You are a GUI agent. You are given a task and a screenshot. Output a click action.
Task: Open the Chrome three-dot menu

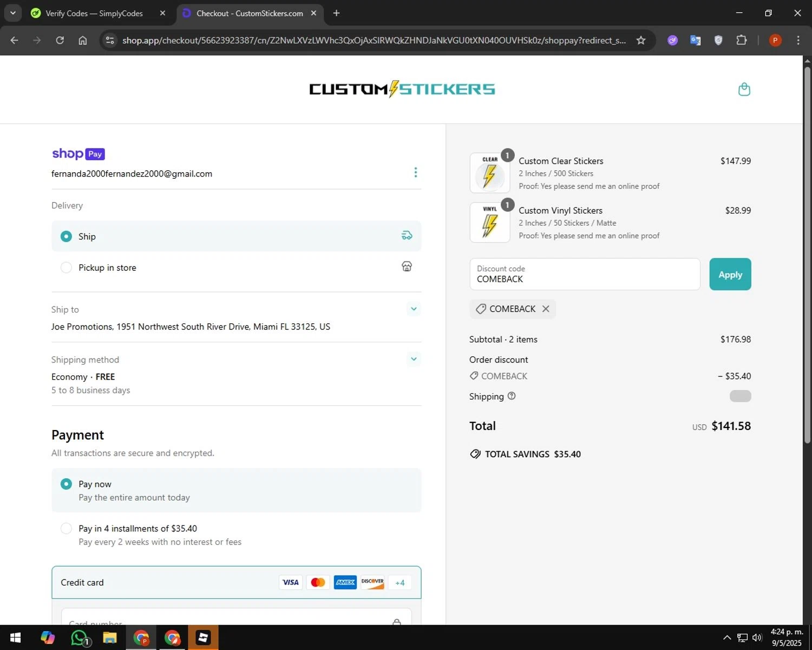point(798,40)
